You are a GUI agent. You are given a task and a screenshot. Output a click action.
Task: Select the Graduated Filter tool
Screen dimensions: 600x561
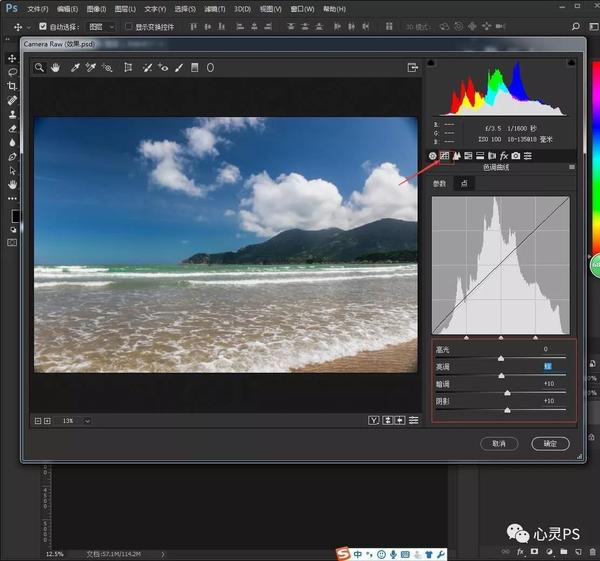coord(195,68)
